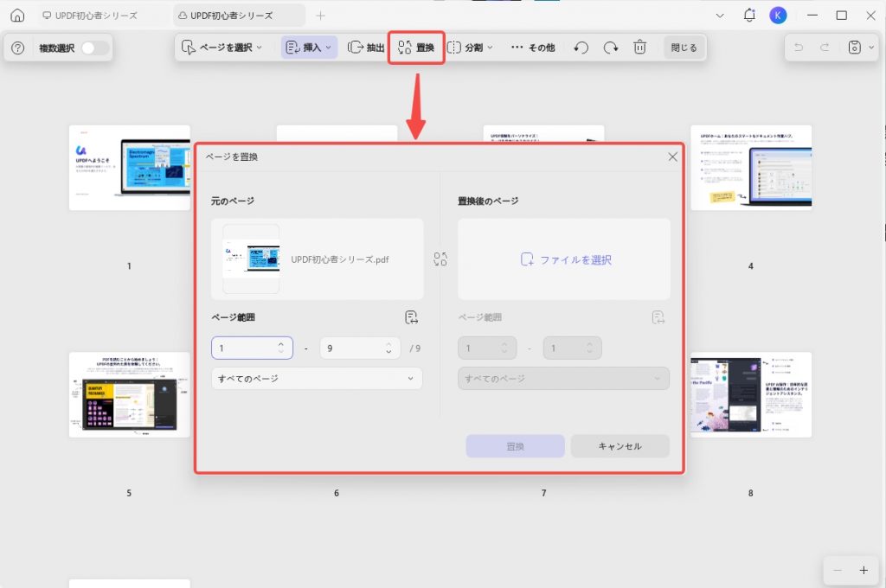
Task: Open the 分割 split dropdown
Action: [470, 48]
